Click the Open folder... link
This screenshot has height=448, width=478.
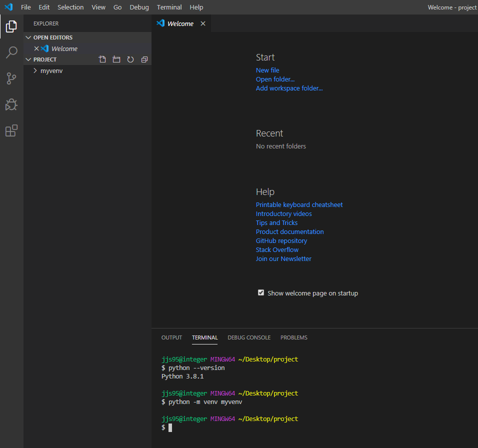pyautogui.click(x=275, y=79)
